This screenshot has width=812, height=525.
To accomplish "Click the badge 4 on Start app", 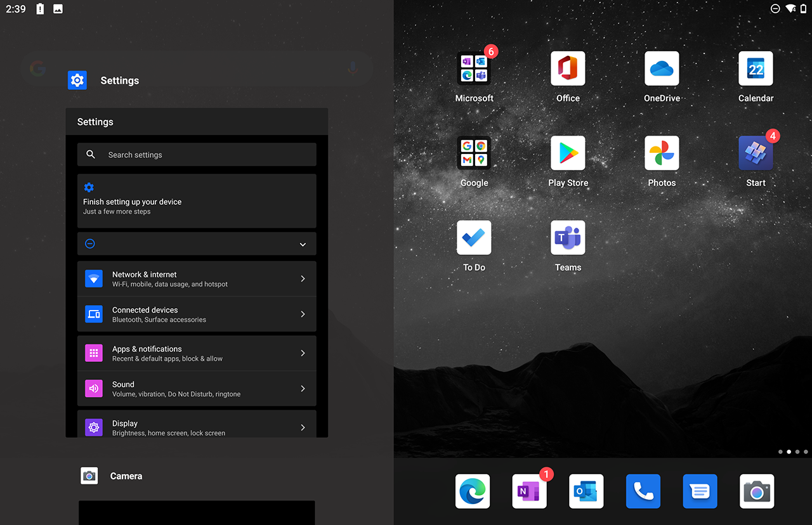I will [x=772, y=136].
